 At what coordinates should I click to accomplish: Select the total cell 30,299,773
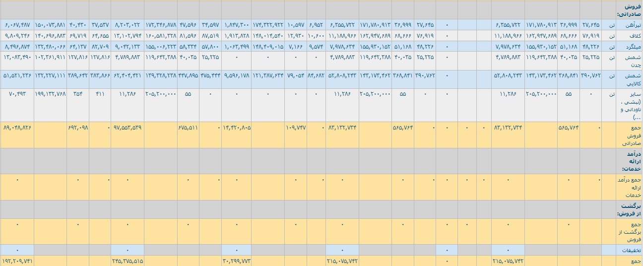pyautogui.click(x=237, y=261)
